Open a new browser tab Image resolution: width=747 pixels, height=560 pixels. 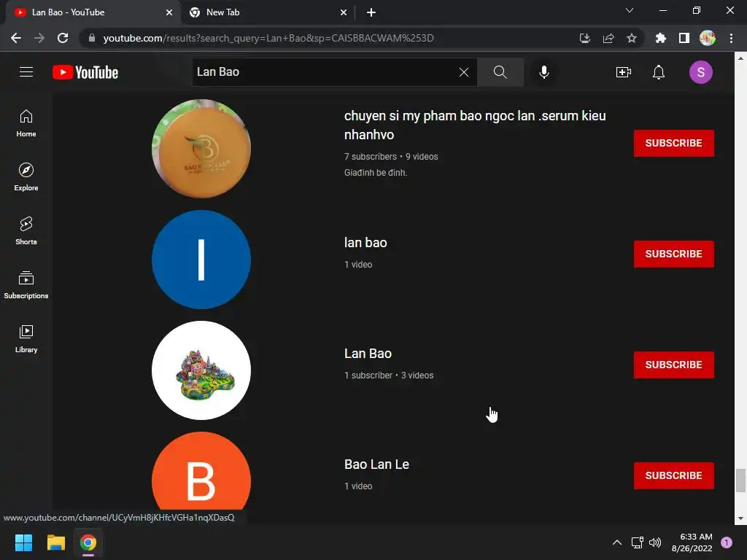coord(371,12)
